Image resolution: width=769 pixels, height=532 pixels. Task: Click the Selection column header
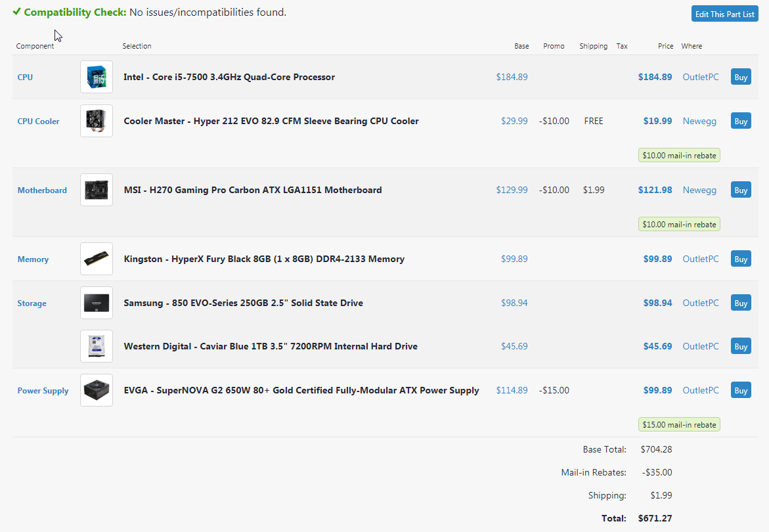click(137, 46)
